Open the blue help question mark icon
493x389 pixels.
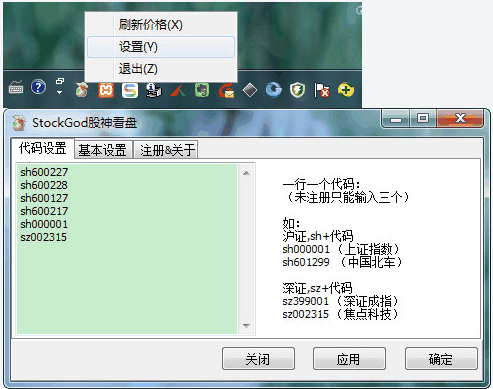click(x=38, y=87)
